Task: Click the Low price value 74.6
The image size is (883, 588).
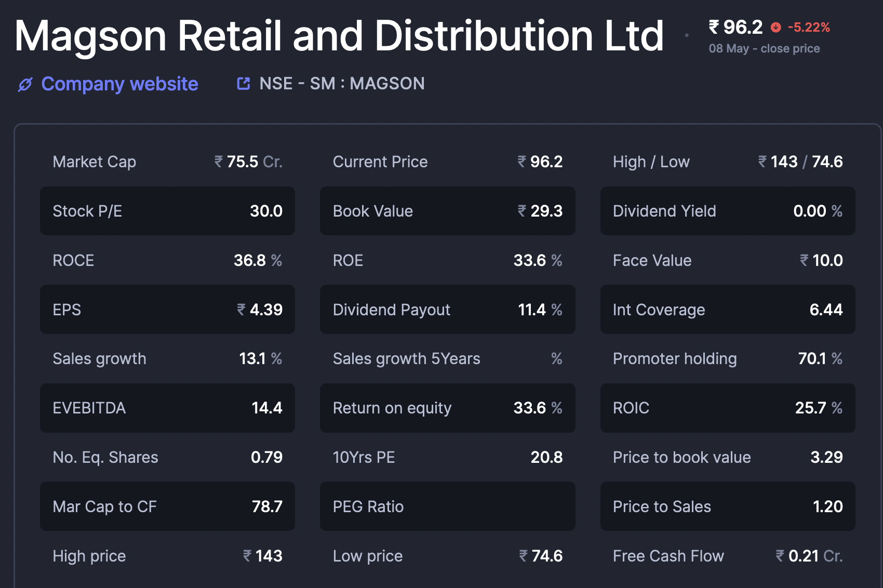Action: click(541, 556)
